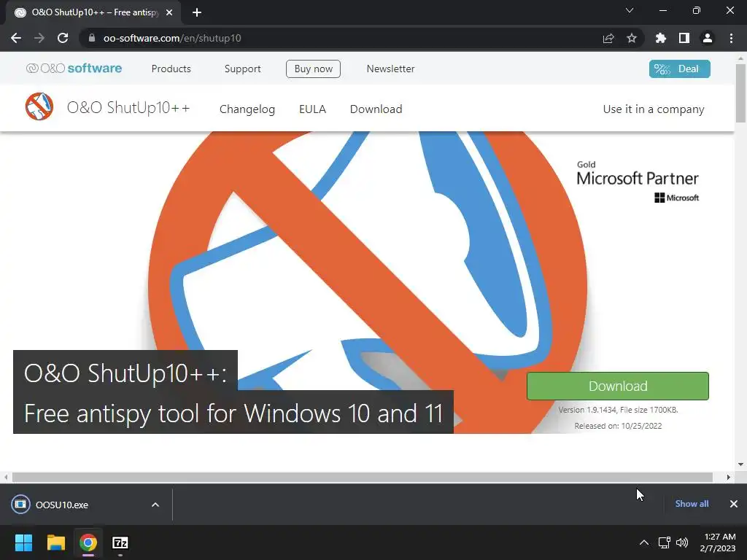Click the O&O ShutUp10++ product title
This screenshot has width=747, height=560.
(128, 108)
